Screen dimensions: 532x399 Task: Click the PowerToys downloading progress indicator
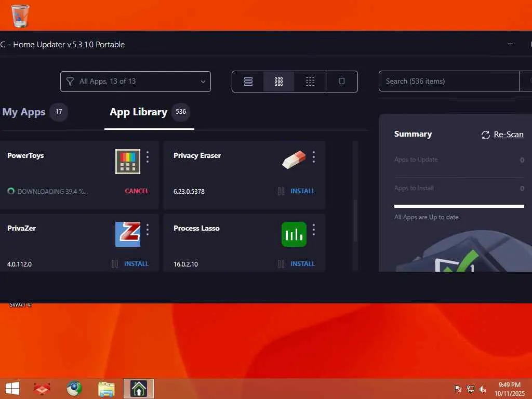(x=11, y=191)
